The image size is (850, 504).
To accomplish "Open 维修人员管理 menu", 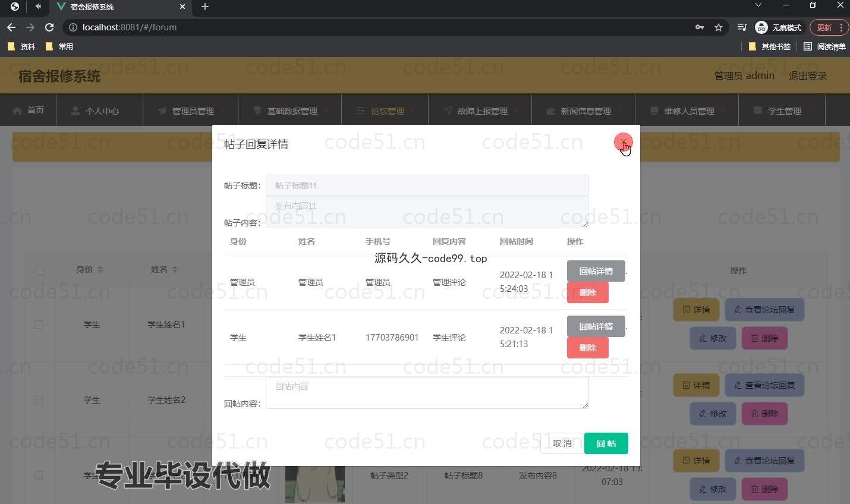I will point(687,111).
